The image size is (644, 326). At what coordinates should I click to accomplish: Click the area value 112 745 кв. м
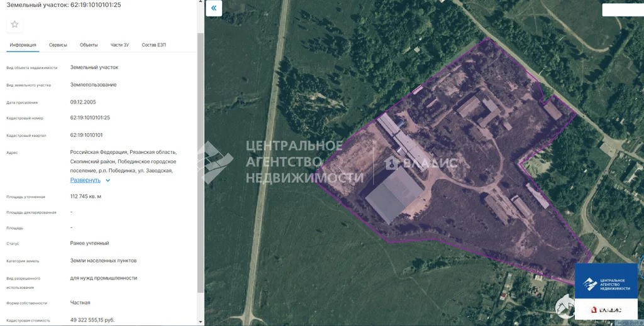point(86,197)
